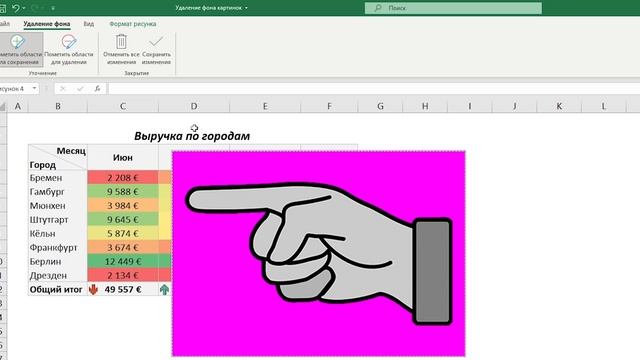640x360 pixels.
Task: Click the cell with 2 134 €
Action: pyautogui.click(x=122, y=276)
